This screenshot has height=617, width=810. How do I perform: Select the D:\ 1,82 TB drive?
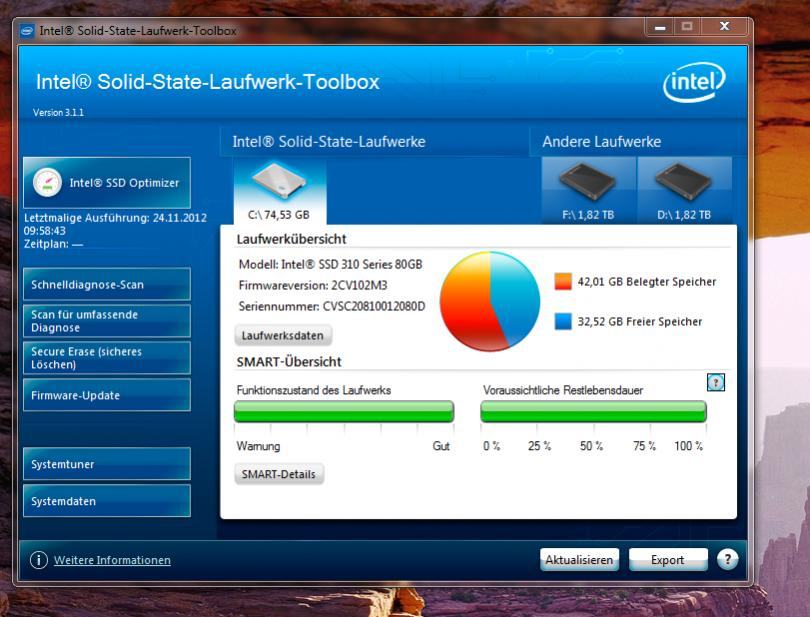click(684, 191)
